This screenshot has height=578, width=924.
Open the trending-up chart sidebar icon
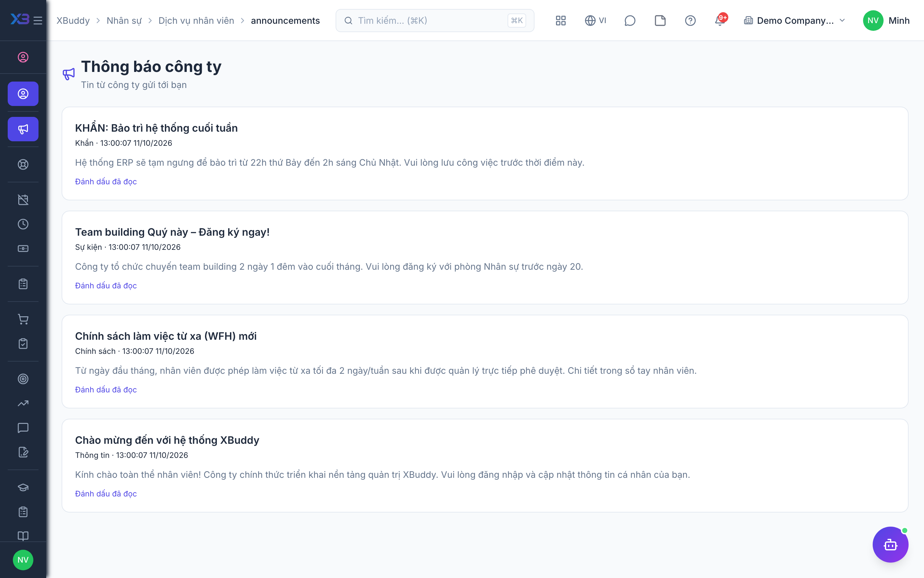[23, 403]
